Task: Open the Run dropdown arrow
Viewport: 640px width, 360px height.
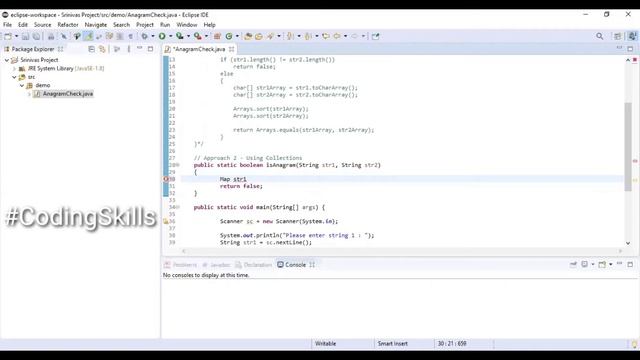Action: (x=171, y=36)
